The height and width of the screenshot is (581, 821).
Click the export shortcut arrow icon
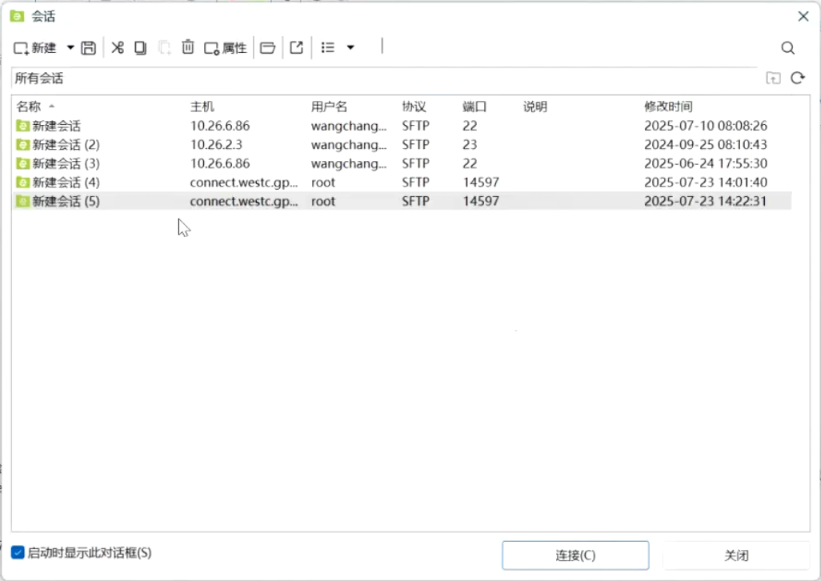pos(296,48)
